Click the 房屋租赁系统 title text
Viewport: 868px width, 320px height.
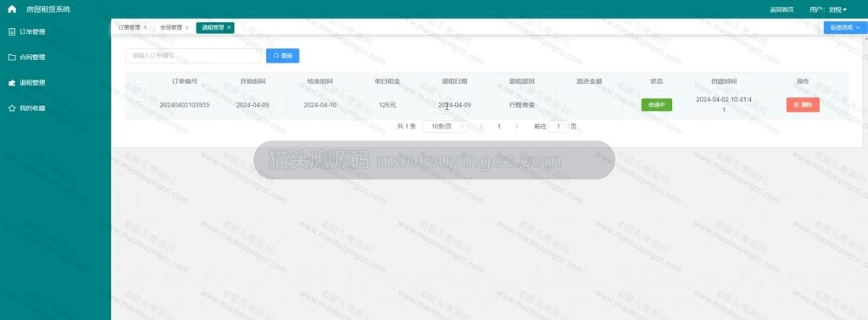point(48,9)
